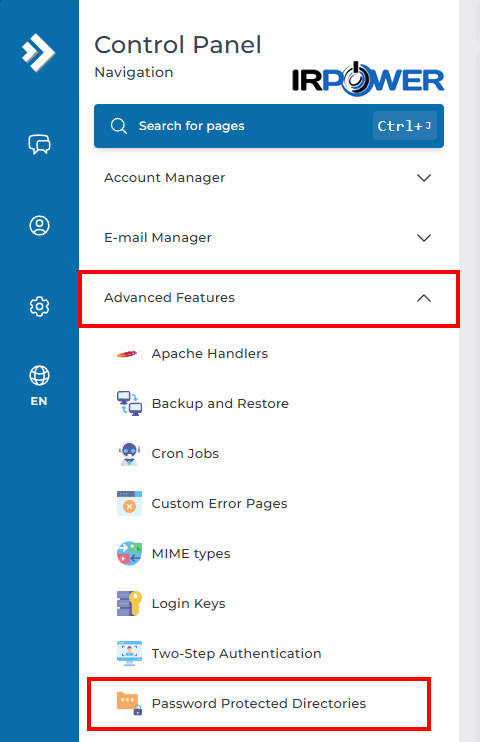Expand E-mail Manager with its chevron
Screen dimensions: 480x742
click(424, 238)
